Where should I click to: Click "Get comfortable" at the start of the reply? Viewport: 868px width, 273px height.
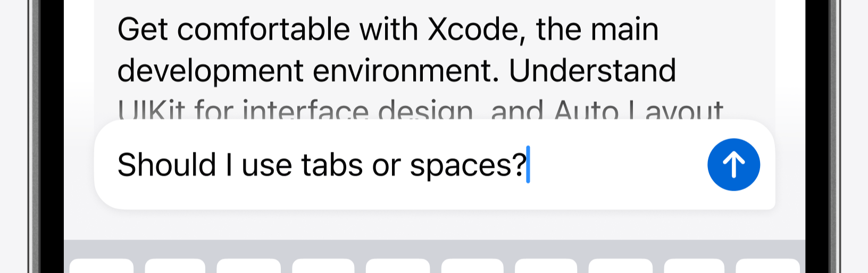[233, 29]
